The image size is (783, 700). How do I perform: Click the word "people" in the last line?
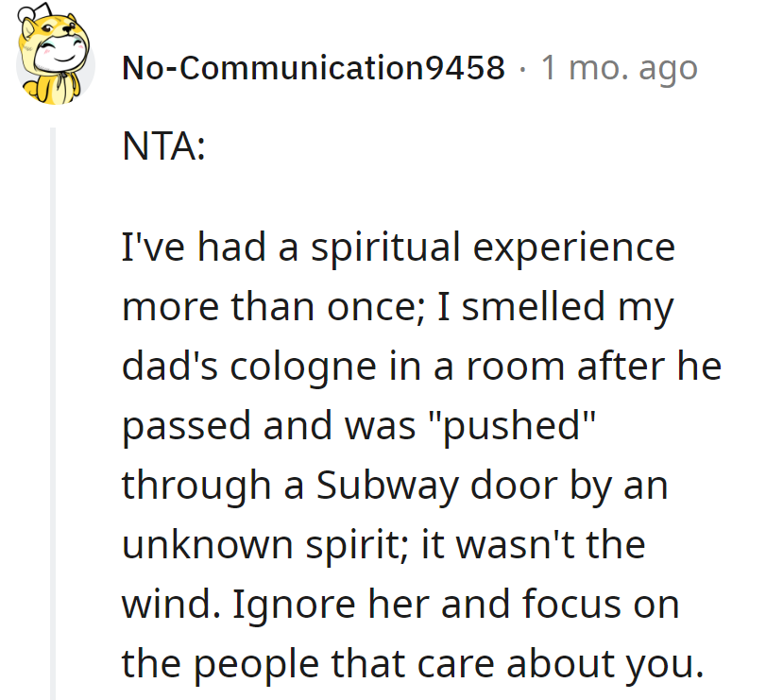click(256, 665)
